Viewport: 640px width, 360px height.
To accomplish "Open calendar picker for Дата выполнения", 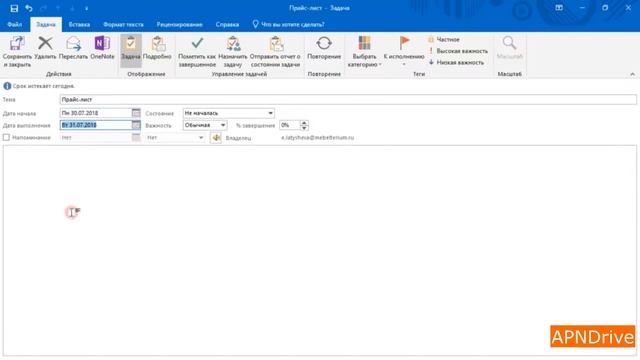I will (x=136, y=125).
